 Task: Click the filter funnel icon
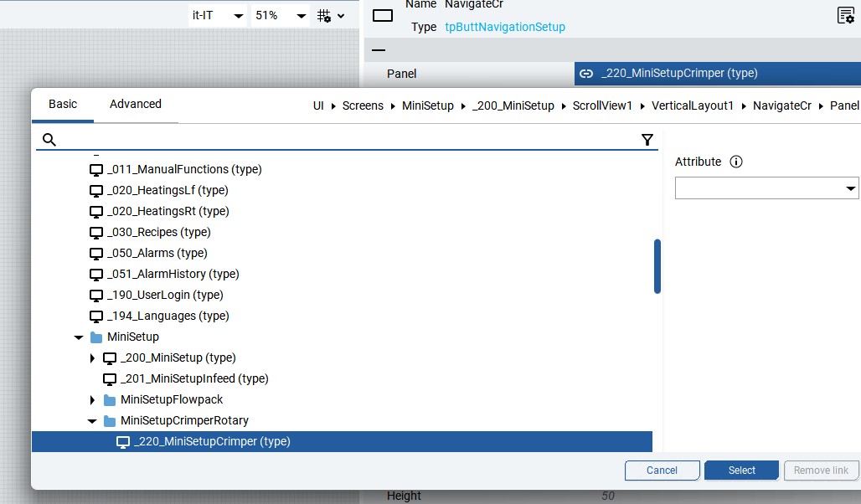(x=647, y=140)
